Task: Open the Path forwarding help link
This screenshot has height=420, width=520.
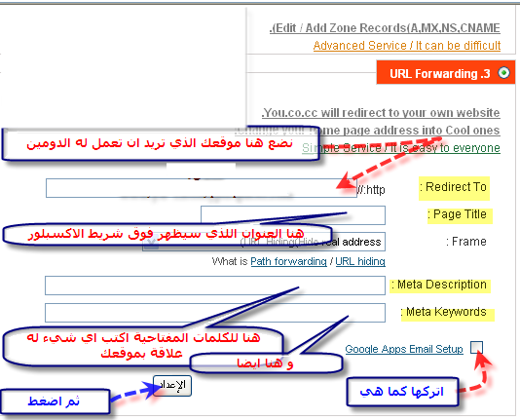Action: pyautogui.click(x=288, y=261)
